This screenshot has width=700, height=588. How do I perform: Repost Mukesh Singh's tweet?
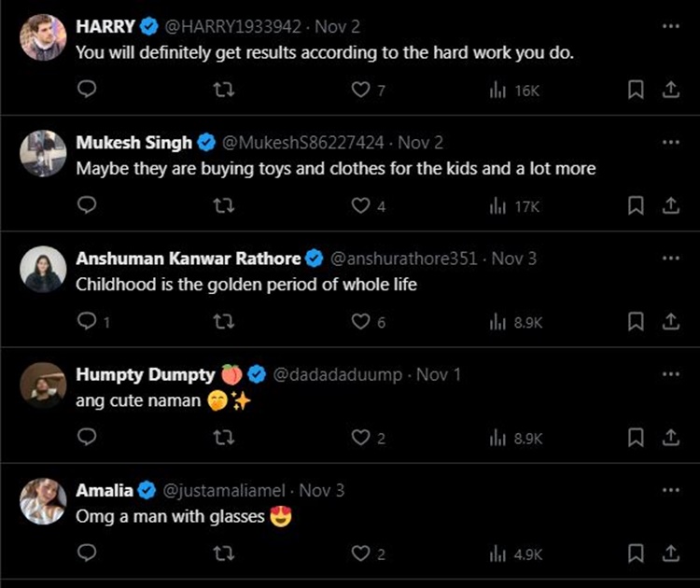(x=224, y=205)
